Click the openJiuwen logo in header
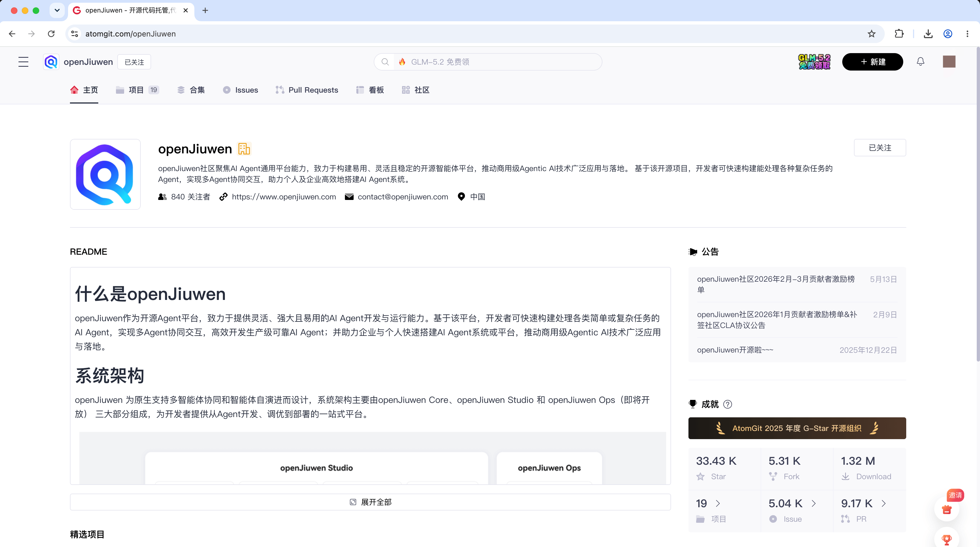Viewport: 980px width, 547px height. tap(51, 62)
